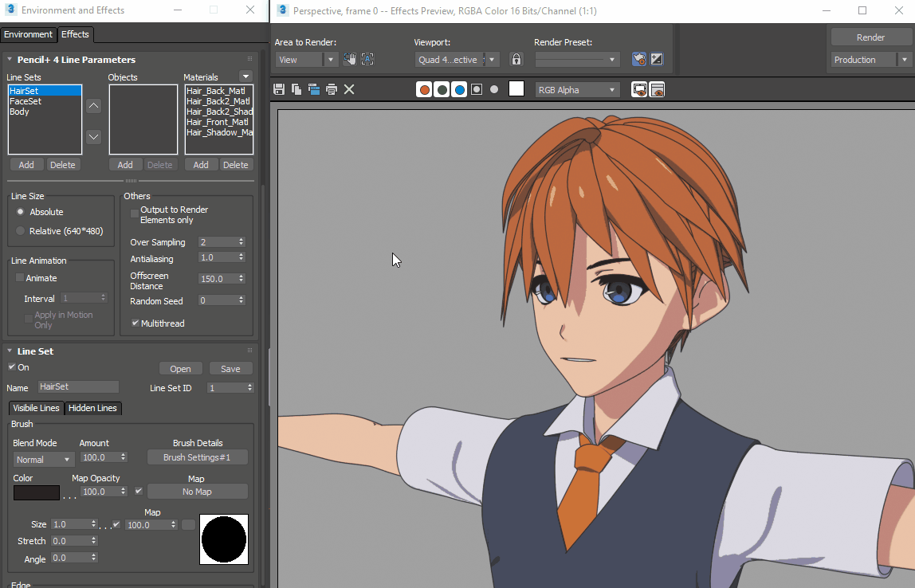The height and width of the screenshot is (588, 915).
Task: Enable the Animate checkbox
Action: pos(20,278)
